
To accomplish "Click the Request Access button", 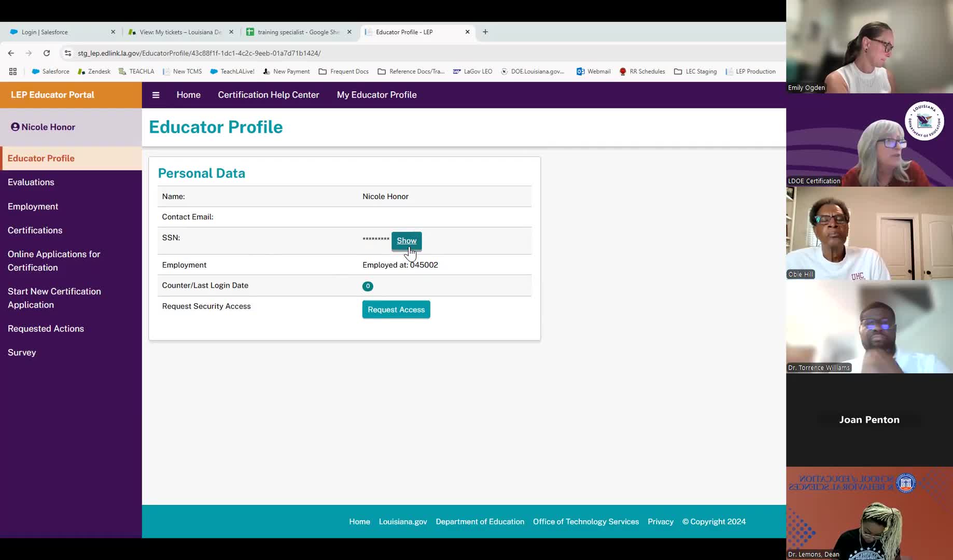I will (x=396, y=310).
